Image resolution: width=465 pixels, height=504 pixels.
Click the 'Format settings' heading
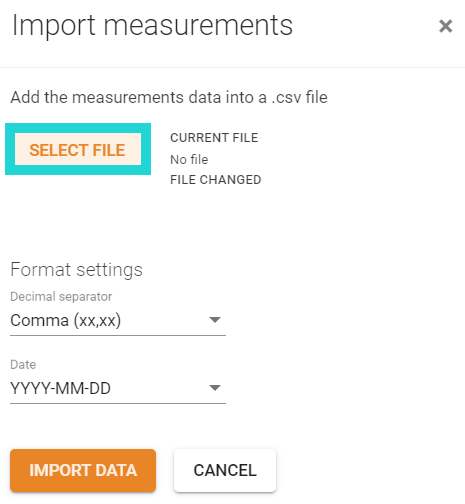76,269
